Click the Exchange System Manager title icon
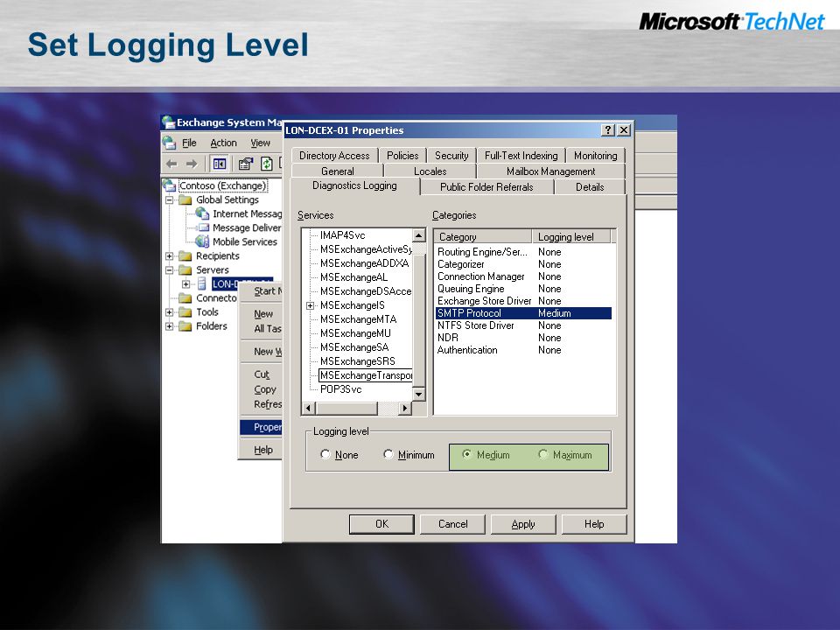 tap(169, 122)
